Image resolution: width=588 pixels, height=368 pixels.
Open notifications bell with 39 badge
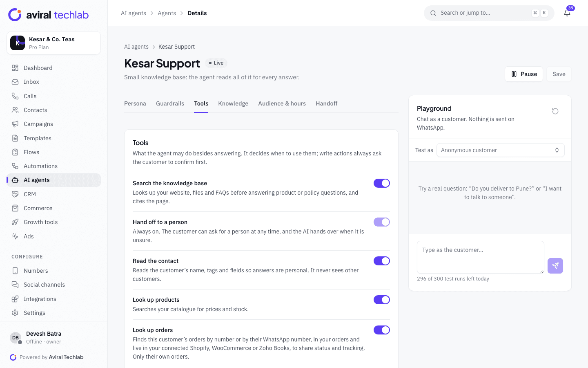567,13
